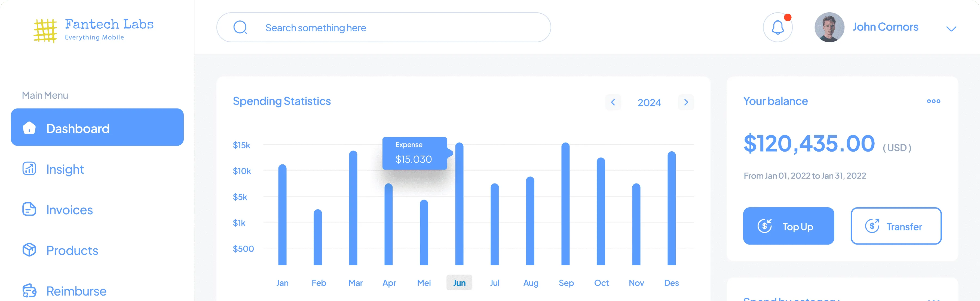
Task: Select the Feb bar in the chart
Action: click(x=318, y=237)
